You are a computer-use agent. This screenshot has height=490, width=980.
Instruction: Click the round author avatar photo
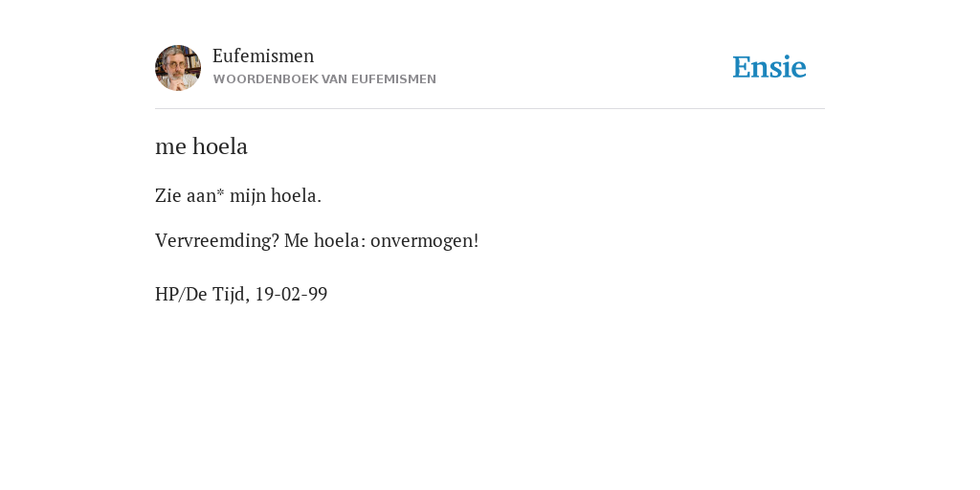(x=178, y=68)
